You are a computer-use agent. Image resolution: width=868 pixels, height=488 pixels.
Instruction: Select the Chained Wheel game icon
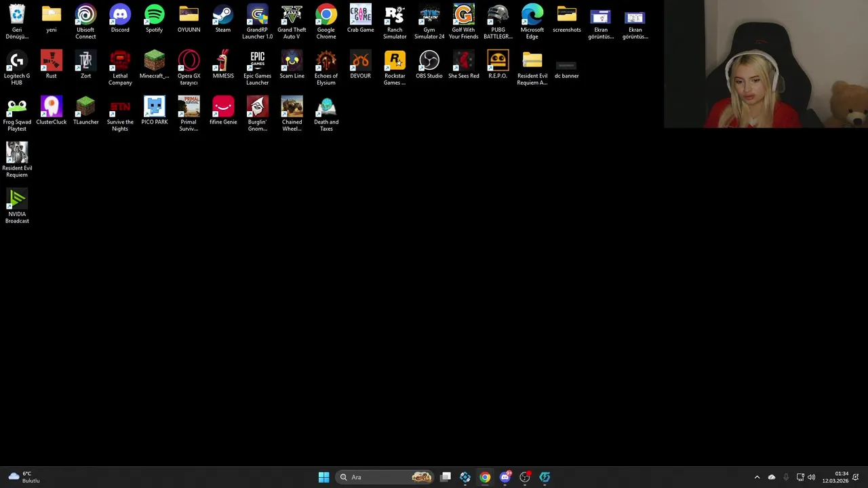tap(292, 114)
